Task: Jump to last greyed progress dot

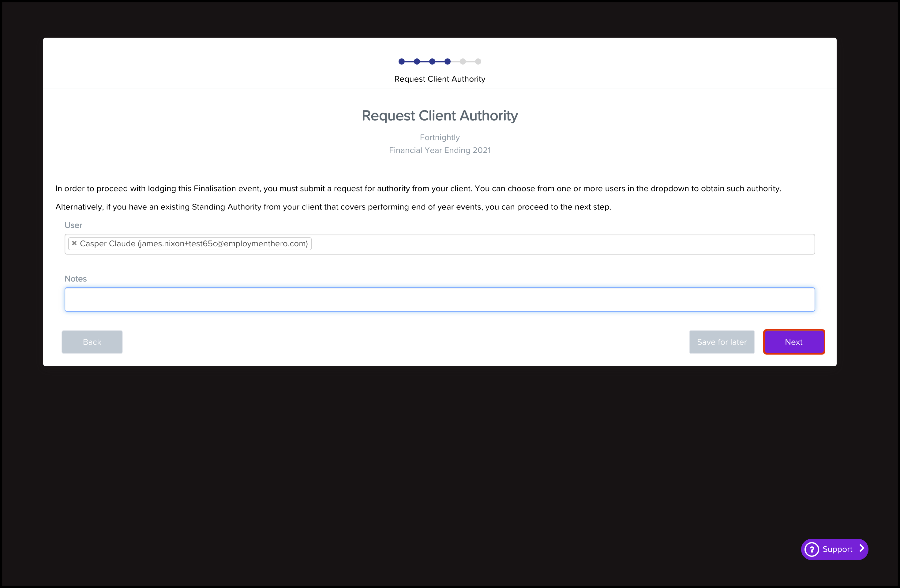Action: click(478, 61)
